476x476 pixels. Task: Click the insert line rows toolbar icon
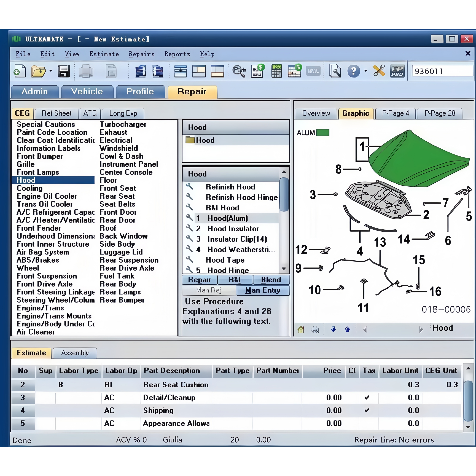[180, 71]
